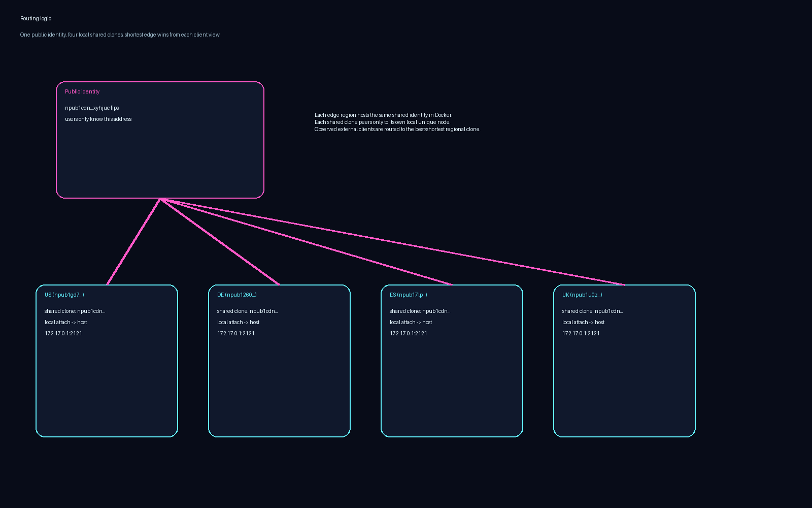812x508 pixels.
Task: Click the 'shared clone: npub1cdn...' text in ES box
Action: click(420, 311)
